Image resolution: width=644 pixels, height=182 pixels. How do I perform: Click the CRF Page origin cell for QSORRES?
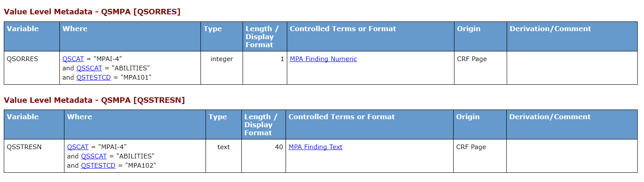[x=481, y=68]
